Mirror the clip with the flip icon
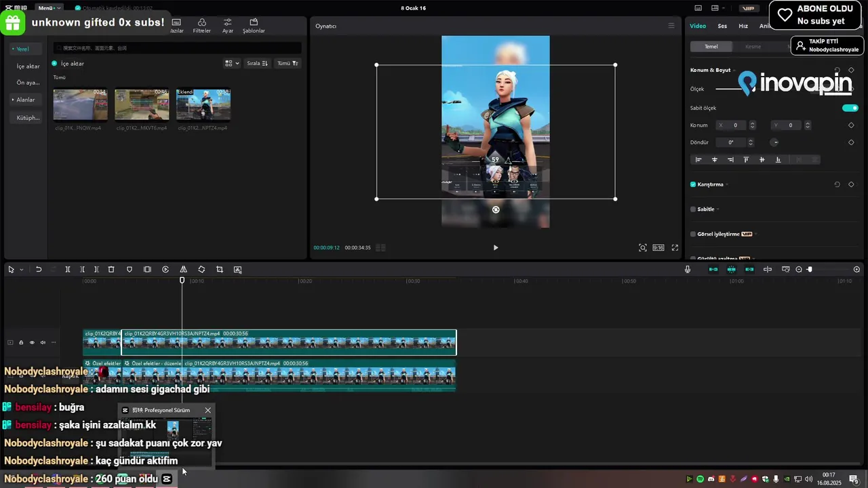This screenshot has width=868, height=488. click(x=183, y=270)
